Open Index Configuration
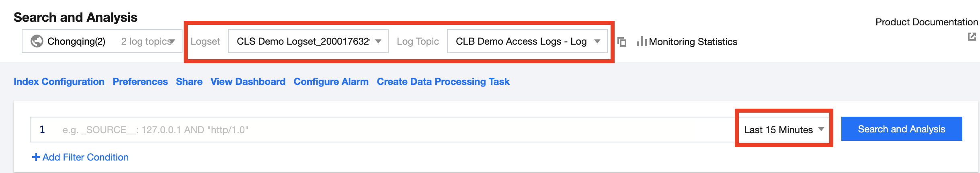 coord(59,82)
